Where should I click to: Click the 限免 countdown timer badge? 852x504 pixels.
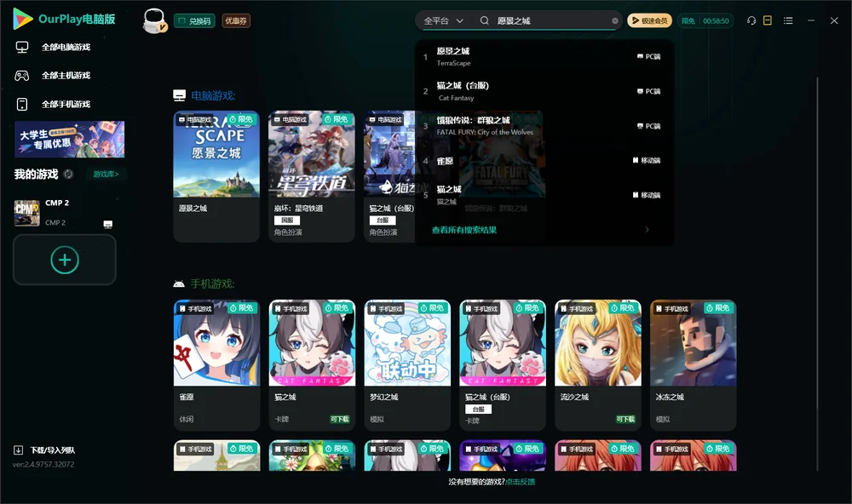(705, 20)
